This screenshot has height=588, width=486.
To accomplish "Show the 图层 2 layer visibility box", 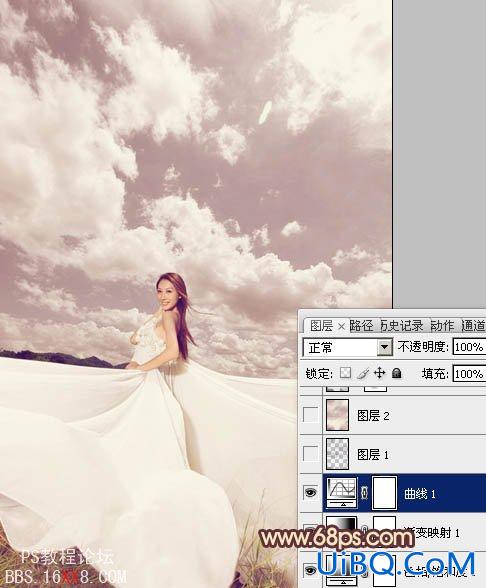I will pyautogui.click(x=310, y=415).
